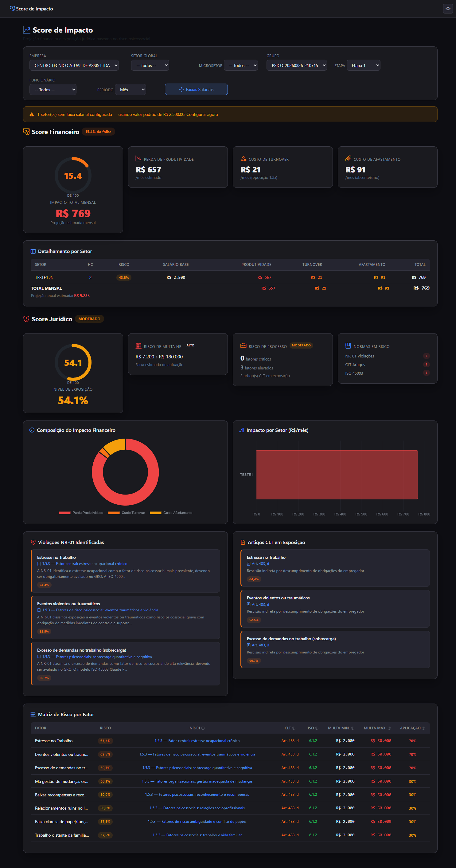The height and width of the screenshot is (868, 456).
Task: Click the chart icon beside Score de Impacto heading
Action: pos(27,30)
